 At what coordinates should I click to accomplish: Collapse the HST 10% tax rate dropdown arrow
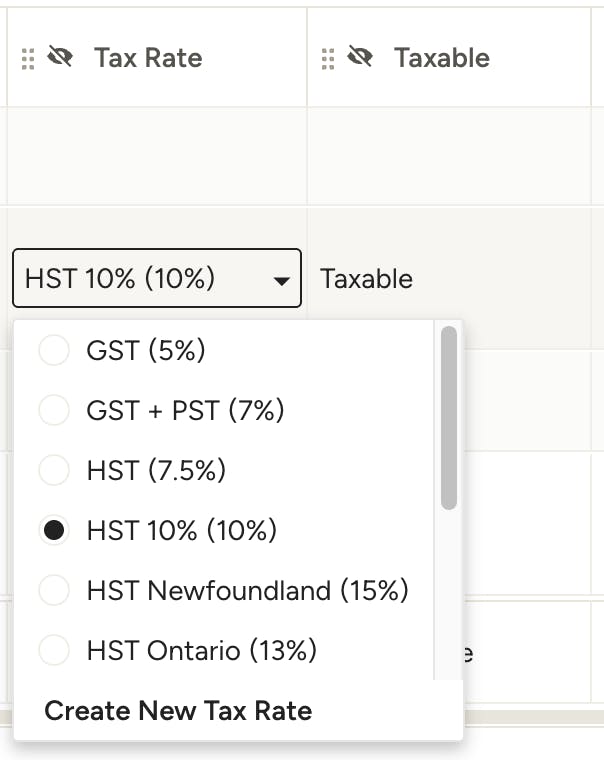coord(281,281)
